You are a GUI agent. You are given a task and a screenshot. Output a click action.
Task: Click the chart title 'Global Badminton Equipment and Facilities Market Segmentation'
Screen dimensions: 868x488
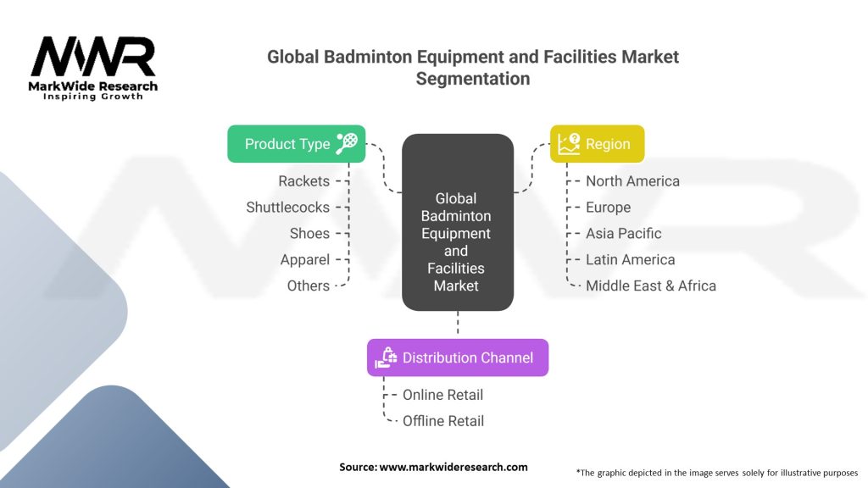473,68
